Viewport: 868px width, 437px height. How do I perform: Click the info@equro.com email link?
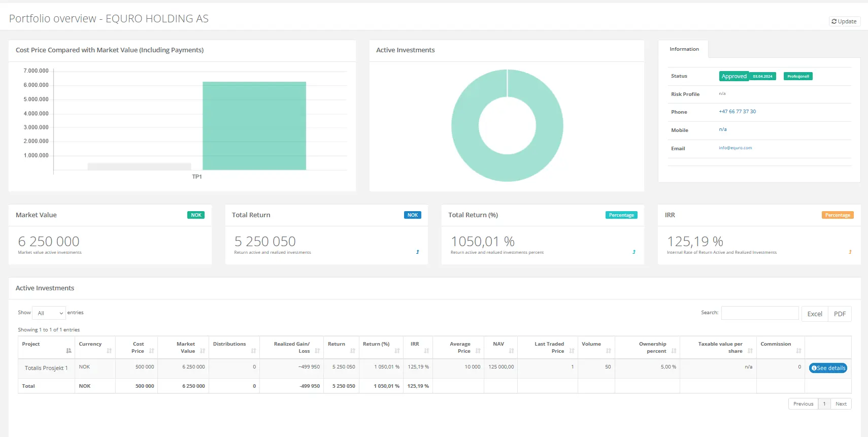point(735,148)
